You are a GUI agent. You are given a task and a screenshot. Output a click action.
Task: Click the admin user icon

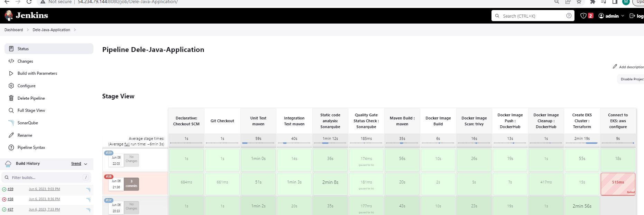(x=601, y=16)
